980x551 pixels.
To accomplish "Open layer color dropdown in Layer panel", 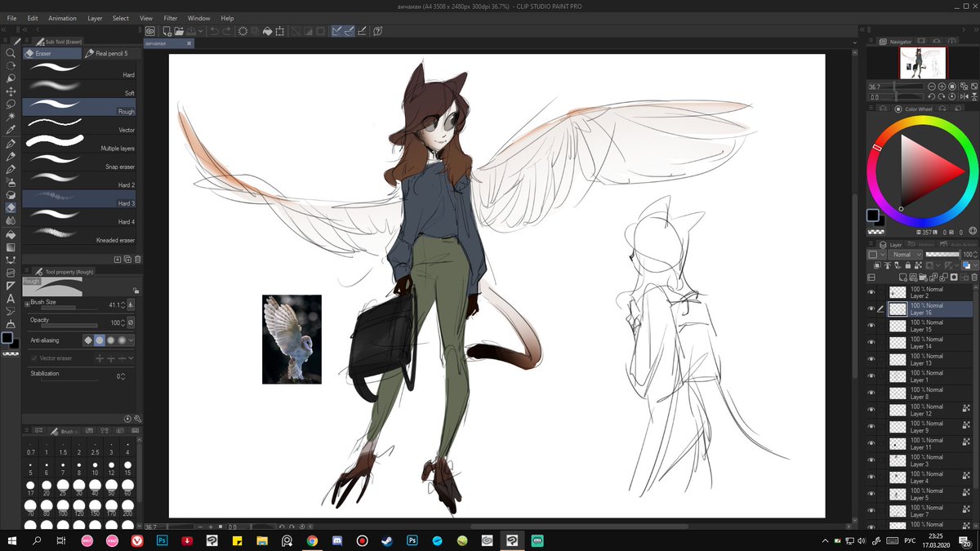I will [976, 264].
